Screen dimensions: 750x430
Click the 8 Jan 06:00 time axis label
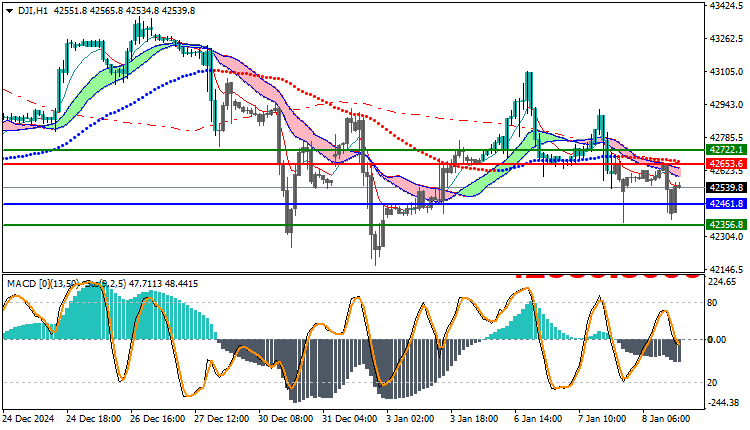click(666, 419)
